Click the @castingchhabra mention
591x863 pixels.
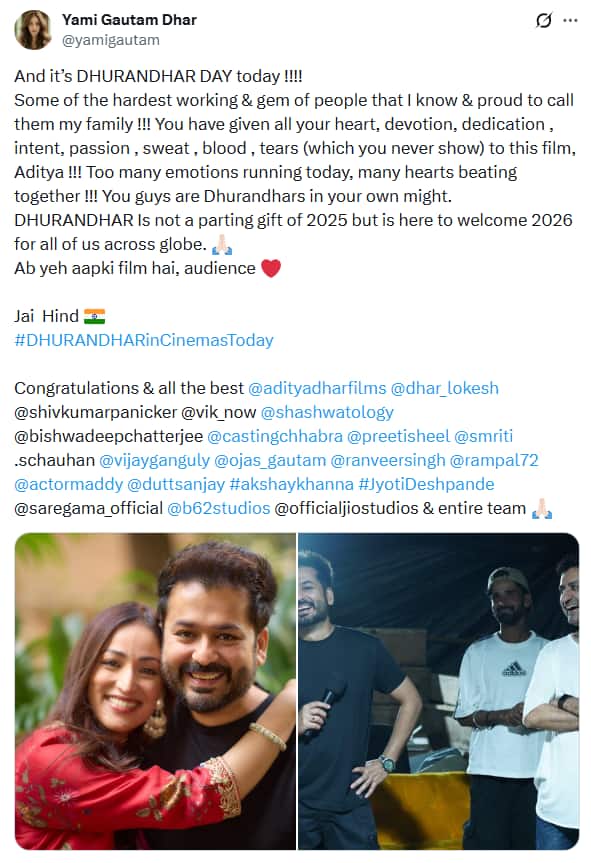click(275, 436)
